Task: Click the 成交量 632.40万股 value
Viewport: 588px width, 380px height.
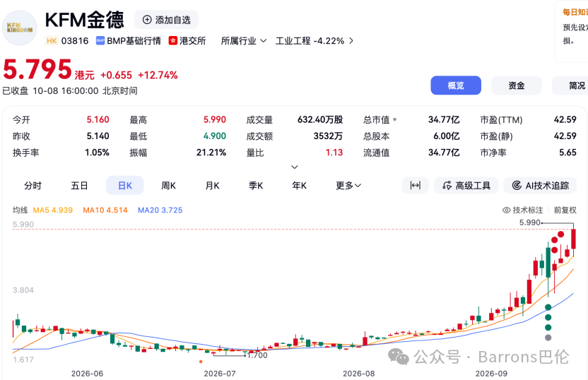Action: click(x=320, y=119)
